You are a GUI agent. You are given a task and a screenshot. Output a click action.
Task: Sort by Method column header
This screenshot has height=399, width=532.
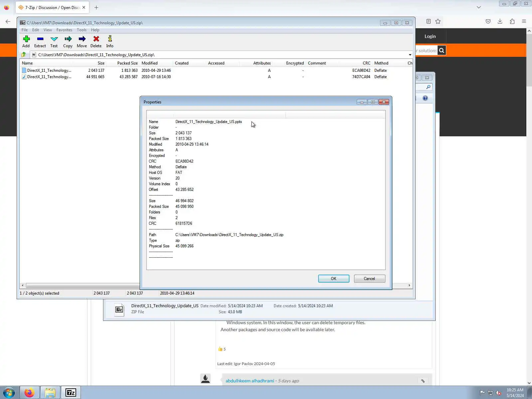tap(389, 63)
